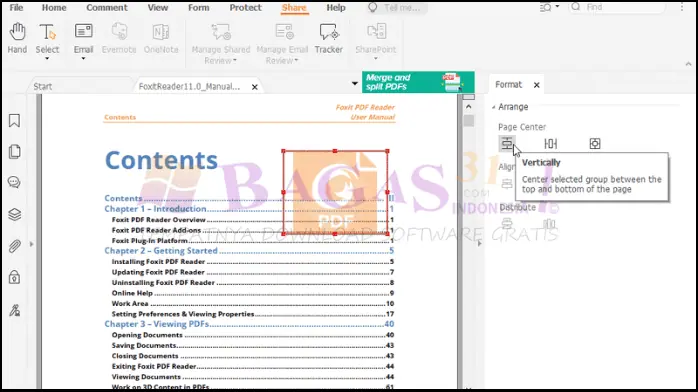This screenshot has width=698, height=392.
Task: Click the Page Center Vertically button
Action: click(x=507, y=144)
